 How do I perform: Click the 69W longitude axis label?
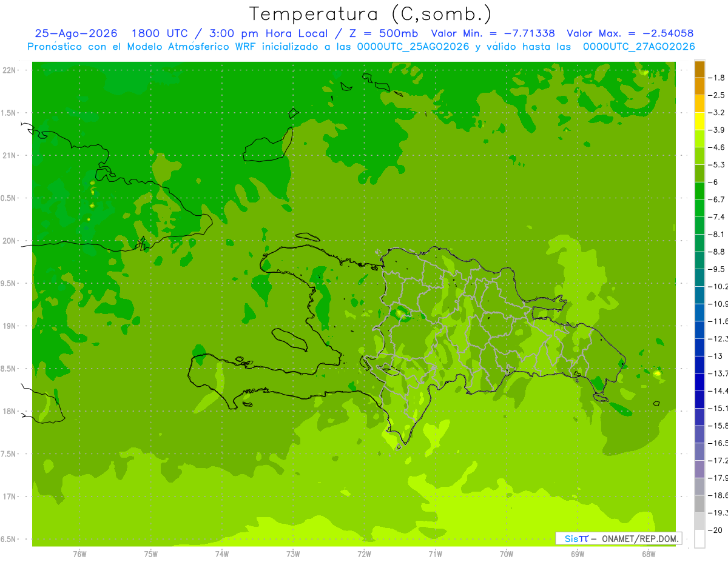[x=578, y=554]
